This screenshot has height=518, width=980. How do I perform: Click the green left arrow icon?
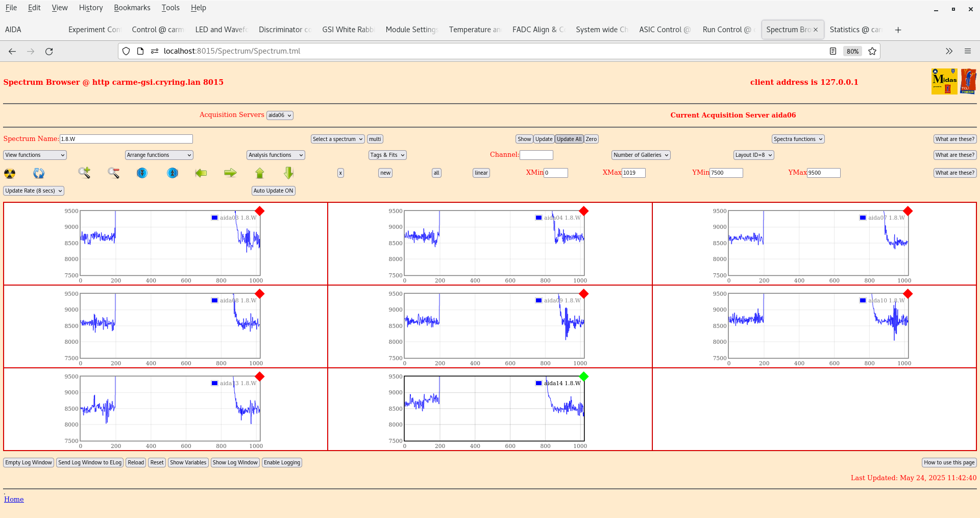(x=201, y=173)
